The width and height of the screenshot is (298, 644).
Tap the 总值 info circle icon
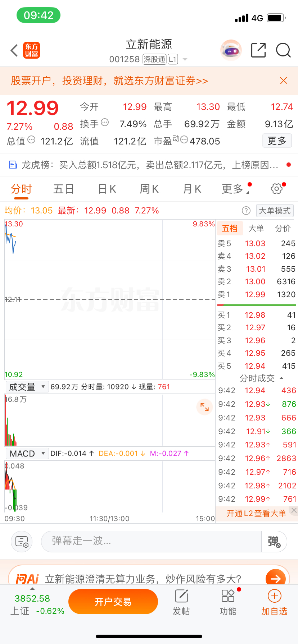coord(31,139)
